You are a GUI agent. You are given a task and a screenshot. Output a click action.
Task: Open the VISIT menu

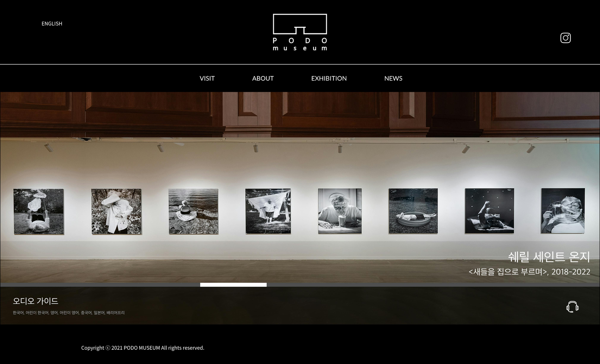[207, 78]
